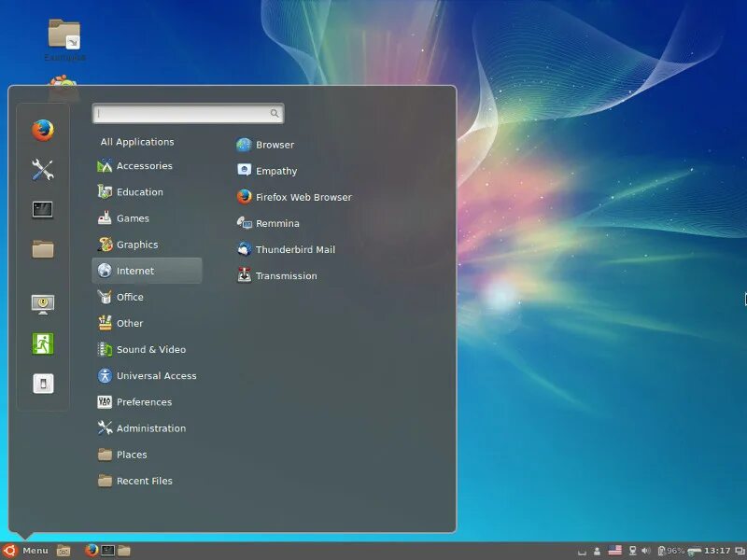
Task: Launch Firefox from the menu sidebar
Action: [x=41, y=129]
